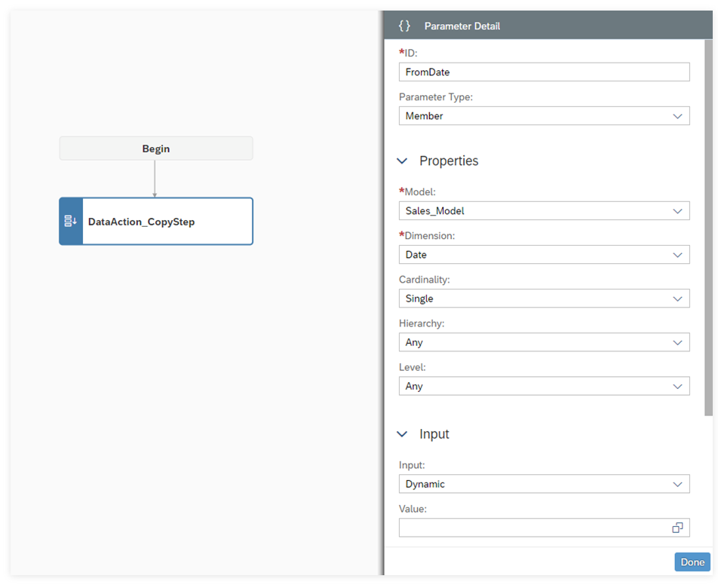The width and height of the screenshot is (718, 588).
Task: Collapse the Properties section chevron
Action: [x=403, y=161]
